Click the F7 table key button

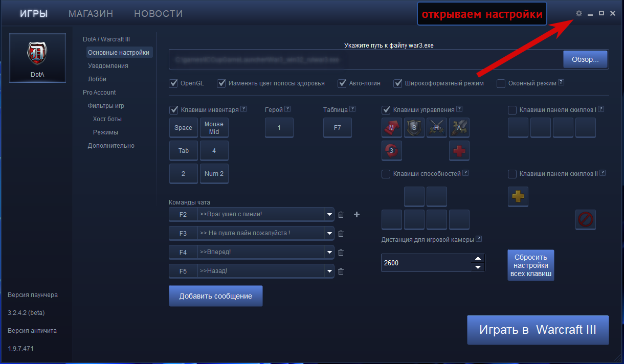pyautogui.click(x=338, y=128)
